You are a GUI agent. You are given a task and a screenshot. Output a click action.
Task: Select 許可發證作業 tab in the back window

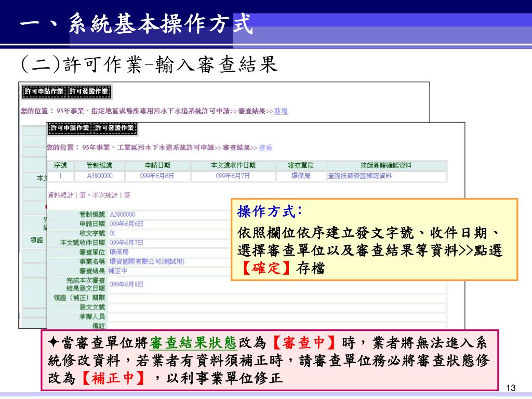point(88,91)
